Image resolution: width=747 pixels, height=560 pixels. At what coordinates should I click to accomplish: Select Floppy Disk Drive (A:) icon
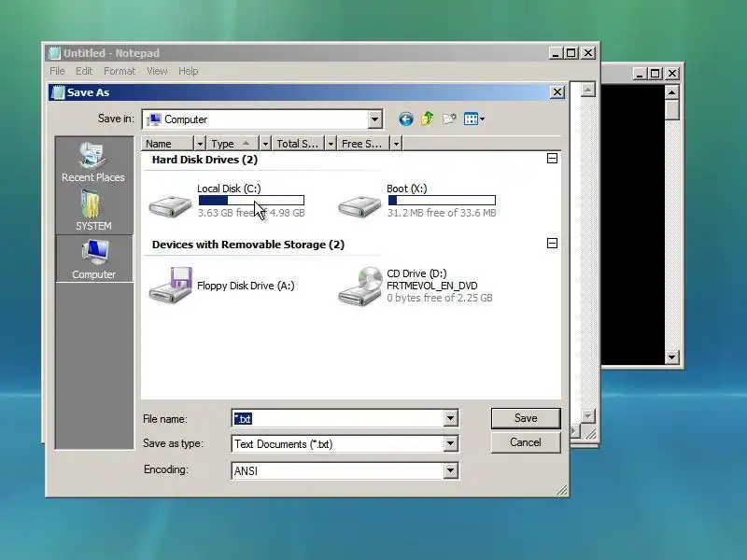(171, 286)
